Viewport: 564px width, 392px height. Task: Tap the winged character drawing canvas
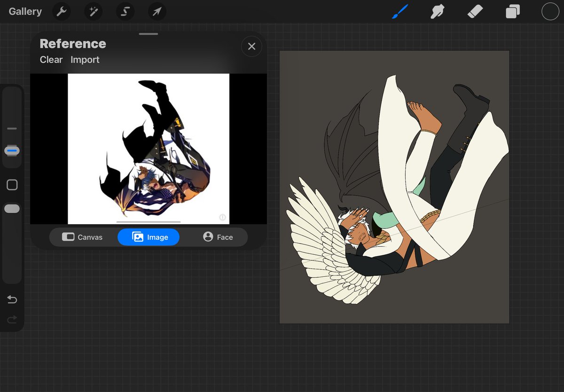click(x=395, y=187)
